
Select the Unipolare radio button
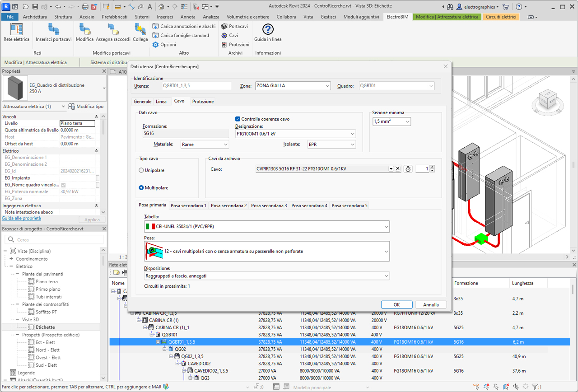coord(141,170)
